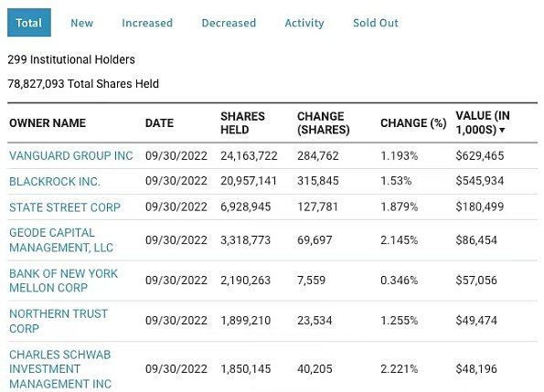Sort by SHARES HELD column header
This screenshot has width=544, height=392.
pos(242,122)
